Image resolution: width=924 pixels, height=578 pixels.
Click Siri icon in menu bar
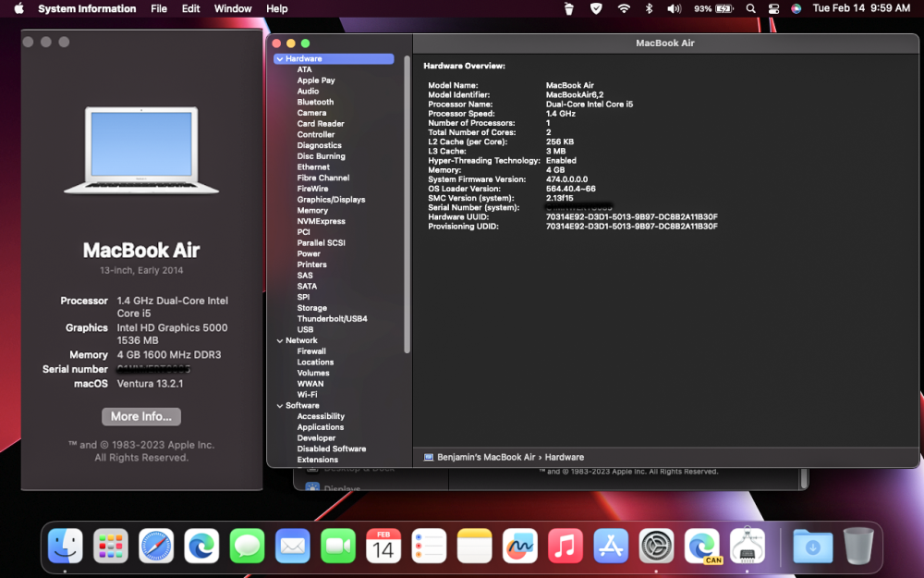[796, 8]
